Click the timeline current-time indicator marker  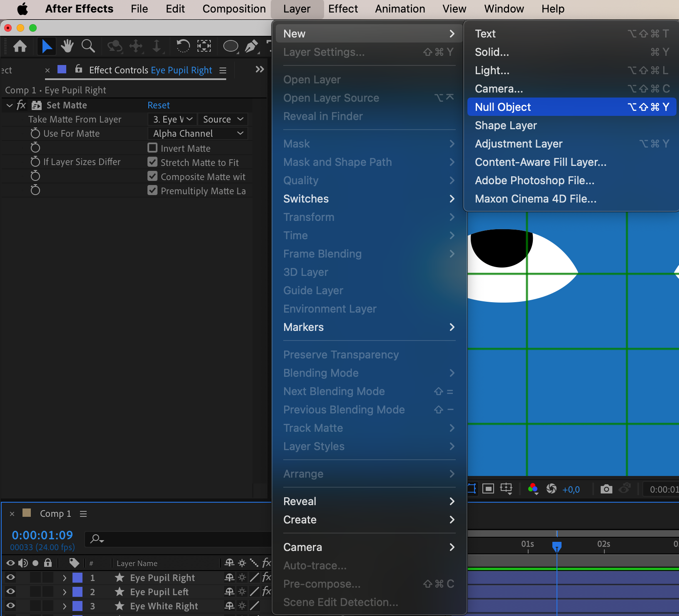pos(557,546)
